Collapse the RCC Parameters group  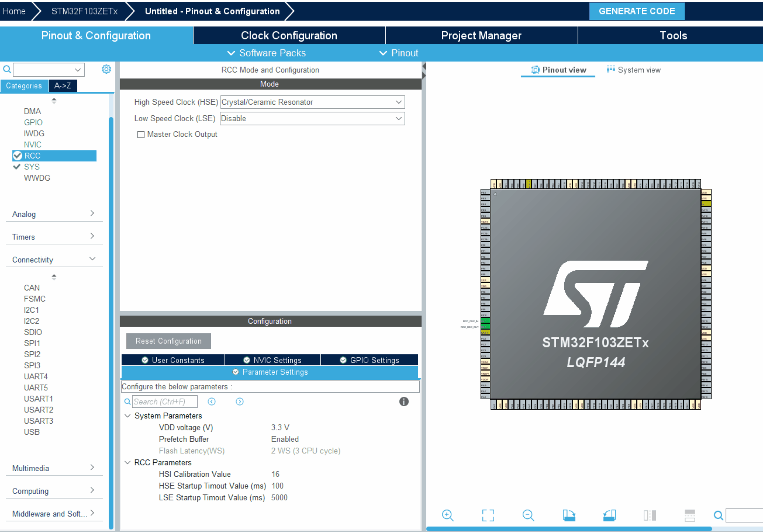click(127, 462)
